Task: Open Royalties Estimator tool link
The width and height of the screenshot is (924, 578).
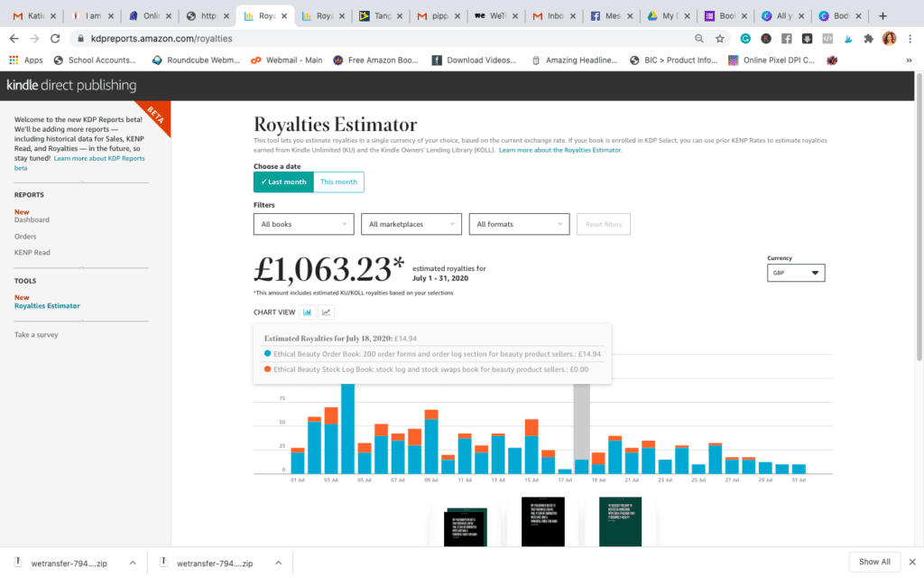Action: (47, 305)
